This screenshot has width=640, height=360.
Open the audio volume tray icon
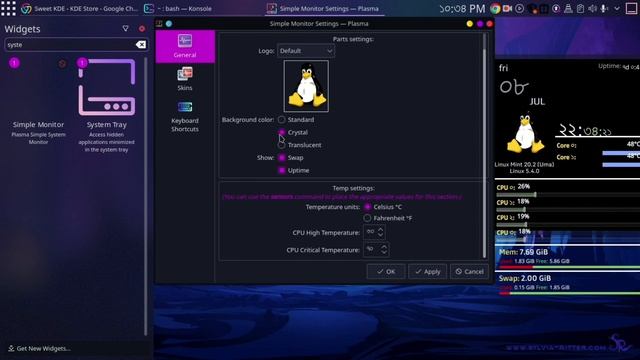[593, 9]
